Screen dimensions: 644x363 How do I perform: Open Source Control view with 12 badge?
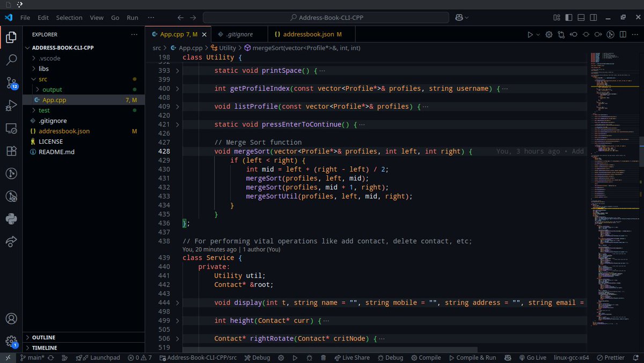coord(11,83)
